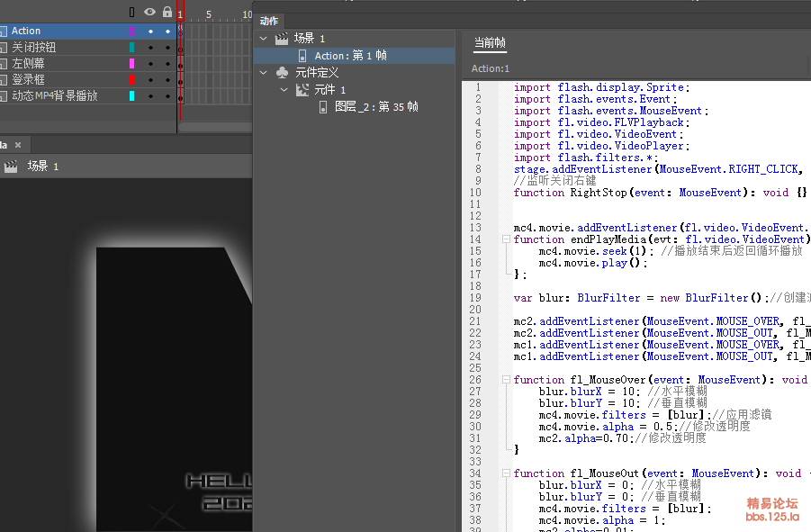Viewport: 811px width, 532px height.
Task: Click the symbol icon beside 元件定义
Action: (282, 72)
